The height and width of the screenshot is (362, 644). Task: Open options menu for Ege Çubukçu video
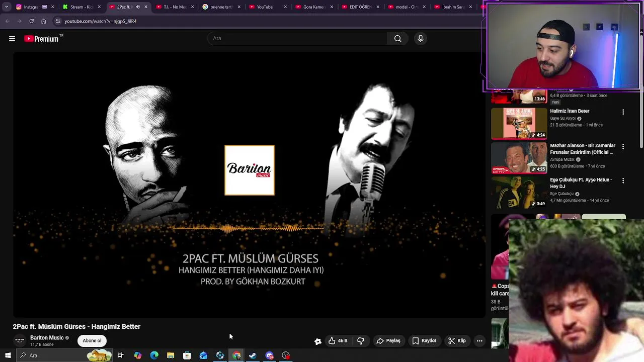click(623, 180)
